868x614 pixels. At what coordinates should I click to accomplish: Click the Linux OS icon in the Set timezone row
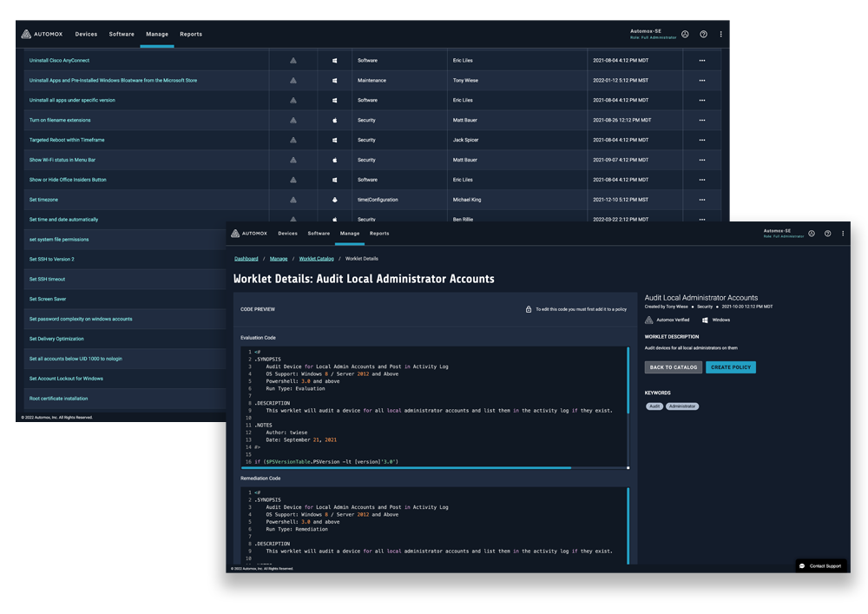pos(334,200)
